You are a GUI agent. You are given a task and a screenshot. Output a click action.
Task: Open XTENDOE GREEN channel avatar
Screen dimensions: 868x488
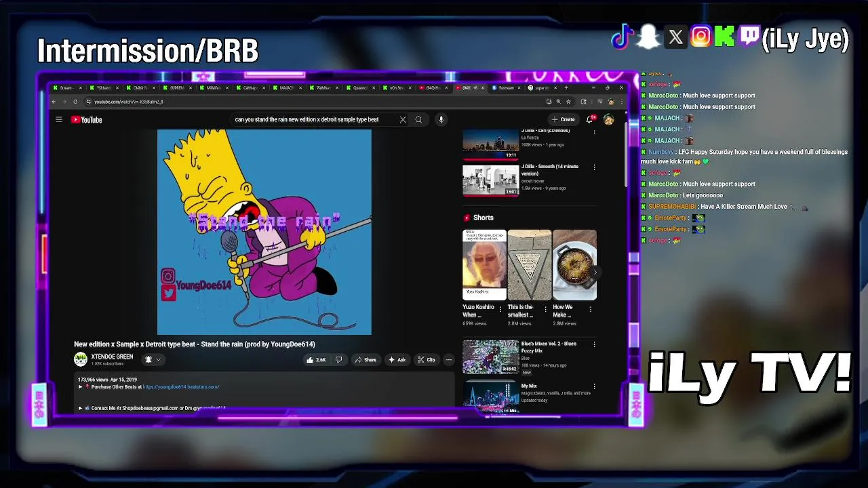coord(81,360)
